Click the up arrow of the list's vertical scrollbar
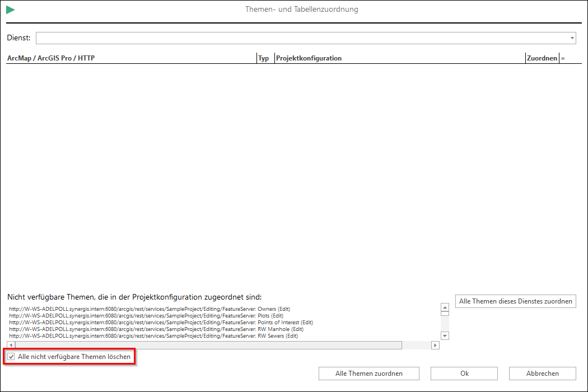Image resolution: width=588 pixels, height=392 pixels. [445, 307]
